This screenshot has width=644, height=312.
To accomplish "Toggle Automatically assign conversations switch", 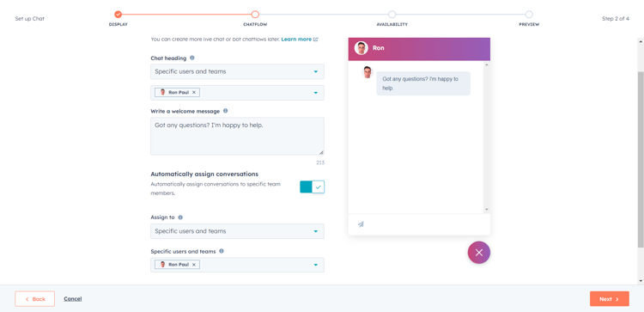I will pyautogui.click(x=313, y=187).
